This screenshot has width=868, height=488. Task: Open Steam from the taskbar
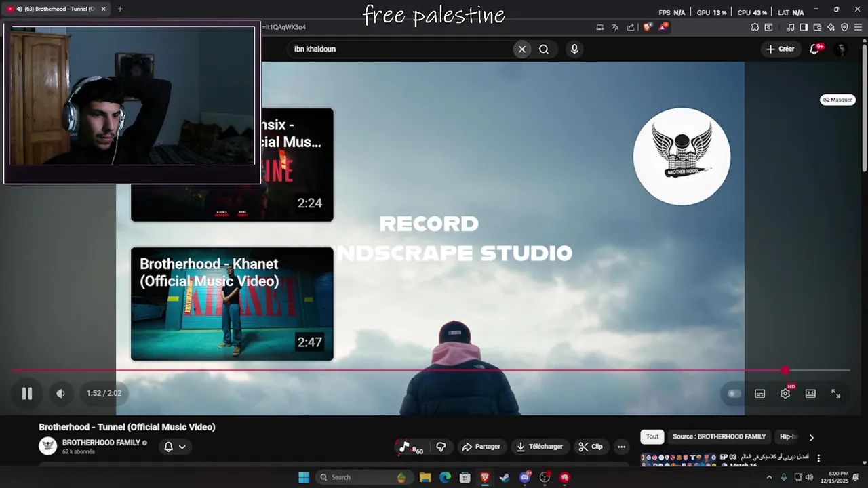click(x=505, y=477)
